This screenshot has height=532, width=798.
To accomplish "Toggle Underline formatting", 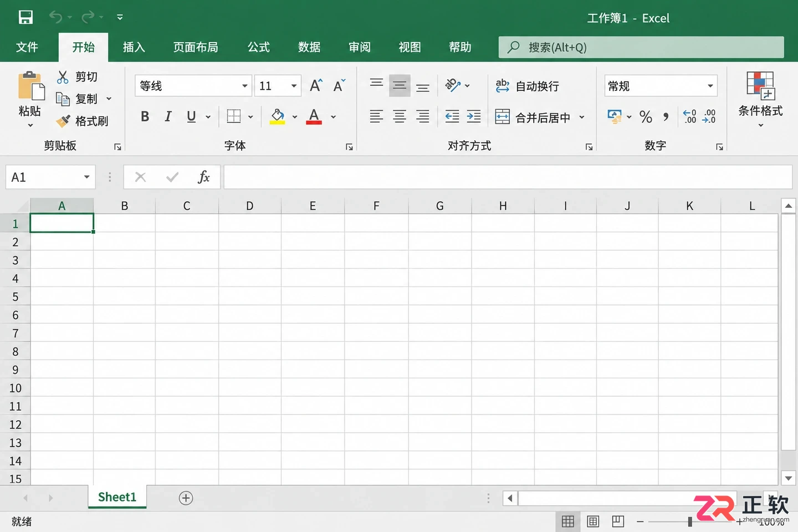I will point(191,116).
